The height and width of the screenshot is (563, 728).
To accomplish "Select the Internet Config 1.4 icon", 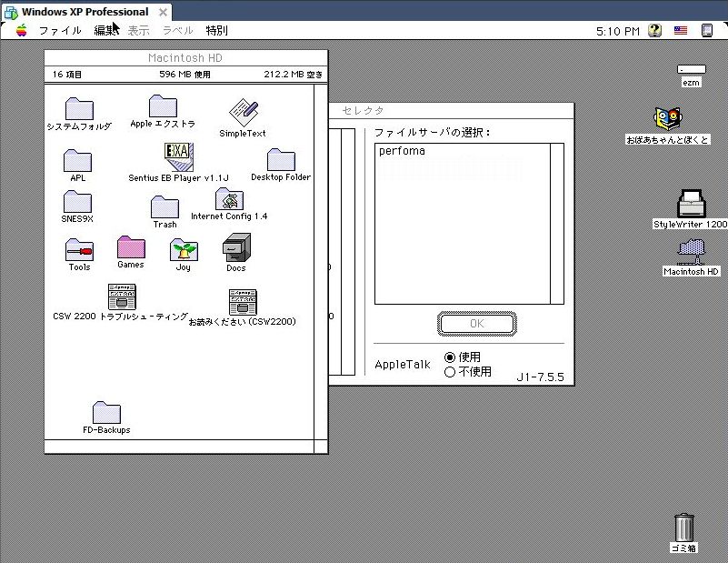I will point(229,199).
